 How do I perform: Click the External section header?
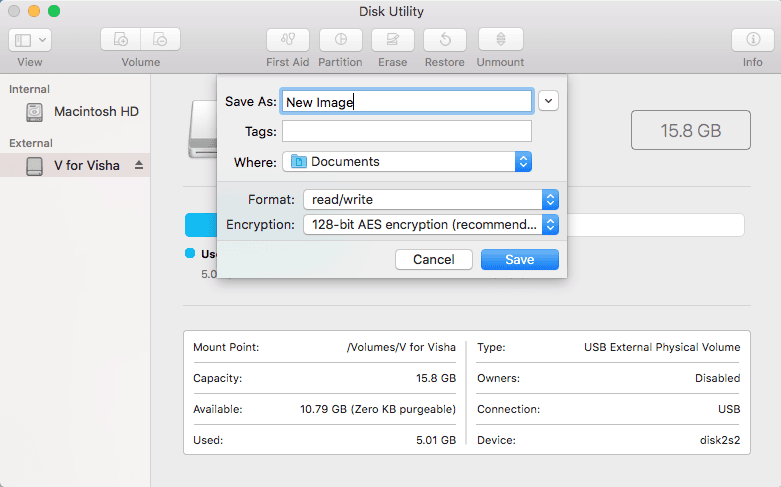[30, 143]
